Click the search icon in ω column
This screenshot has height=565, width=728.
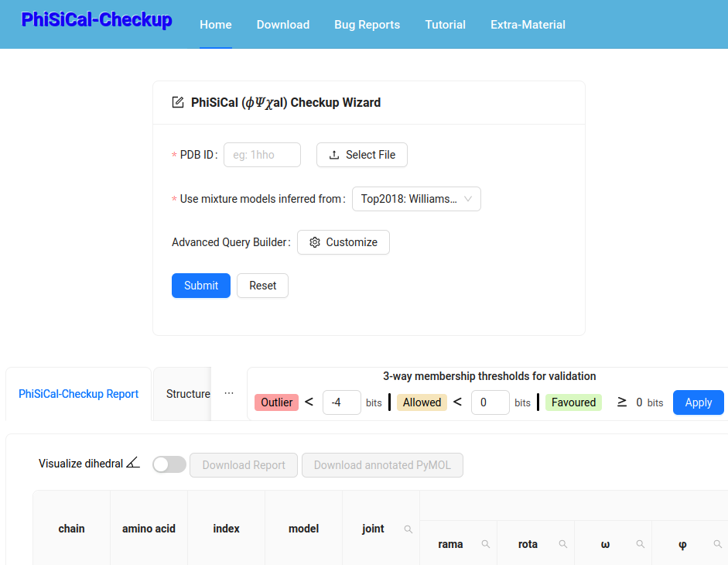[x=641, y=544]
